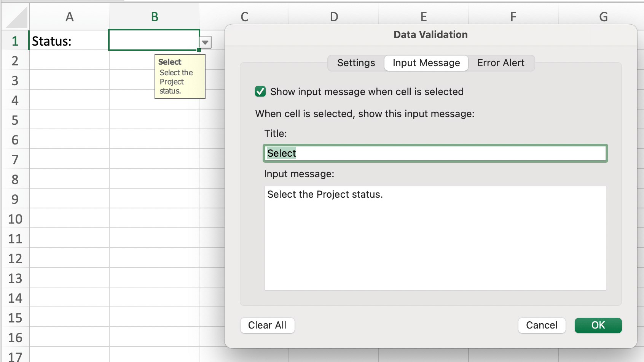Click cell A1 containing Status:
This screenshot has width=644, height=362.
click(69, 41)
